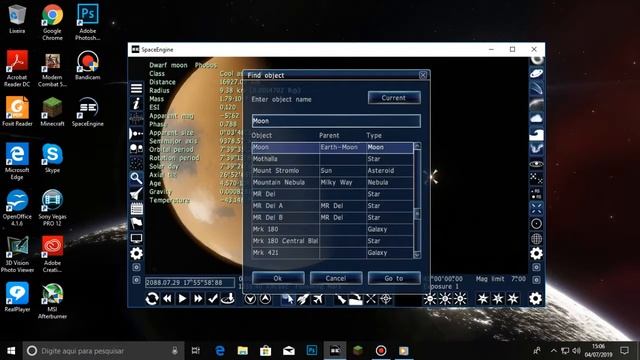This screenshot has height=360, width=640.
Task: Open the journal calendar icon in left toolbar
Action: click(x=136, y=209)
